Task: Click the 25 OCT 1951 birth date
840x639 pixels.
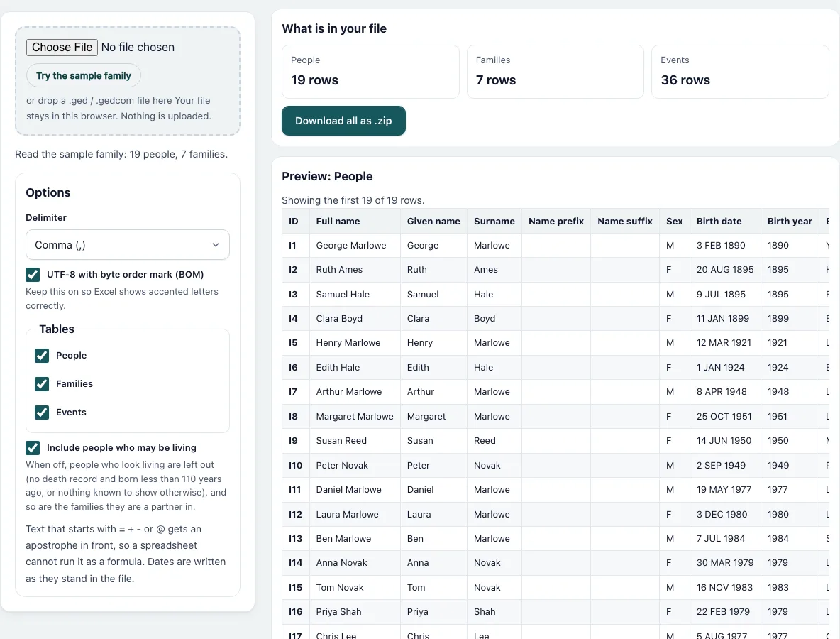Action: (724, 417)
